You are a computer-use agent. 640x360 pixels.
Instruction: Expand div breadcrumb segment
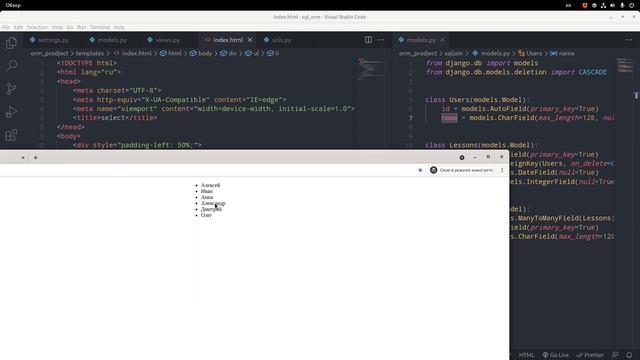pos(229,53)
